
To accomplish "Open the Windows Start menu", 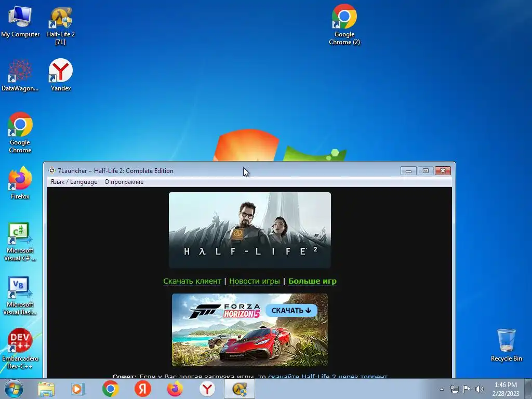I will (14, 389).
